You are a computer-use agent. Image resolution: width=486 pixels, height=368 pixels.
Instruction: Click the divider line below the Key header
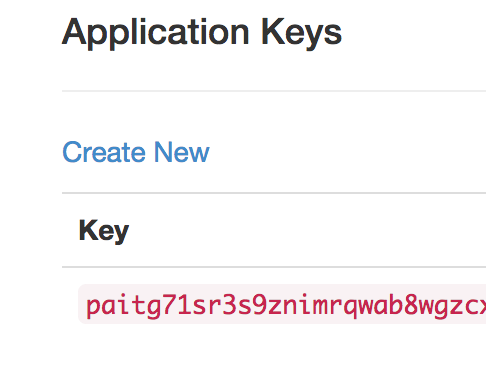click(274, 267)
